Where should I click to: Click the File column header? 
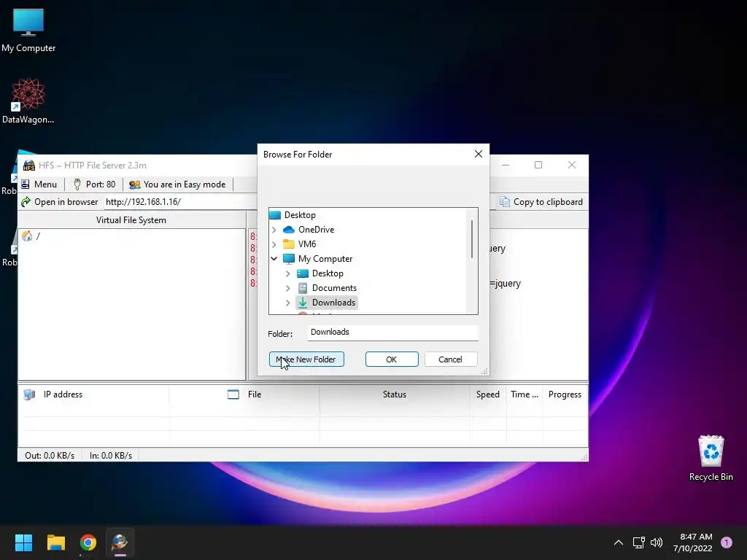coord(244,394)
